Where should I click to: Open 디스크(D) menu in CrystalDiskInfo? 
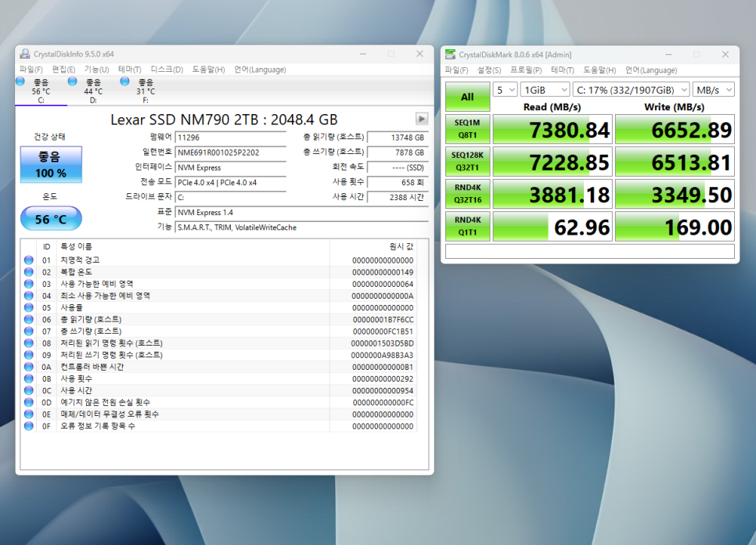[167, 70]
